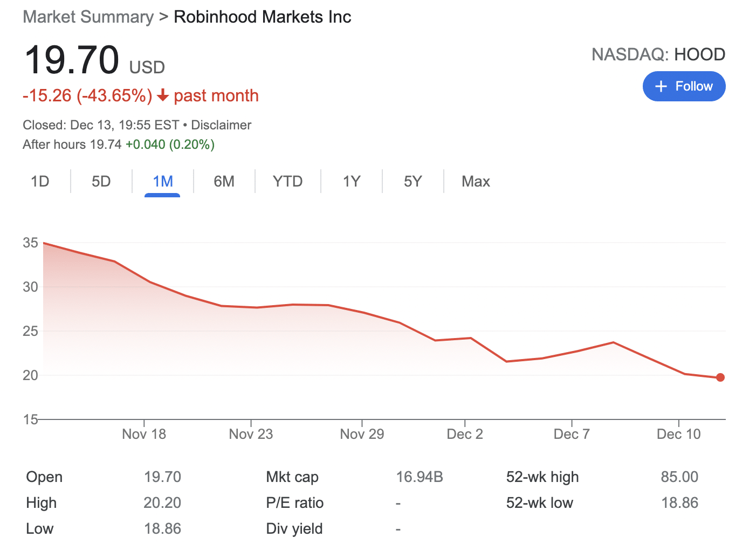Switch chart to 6M range

224,181
